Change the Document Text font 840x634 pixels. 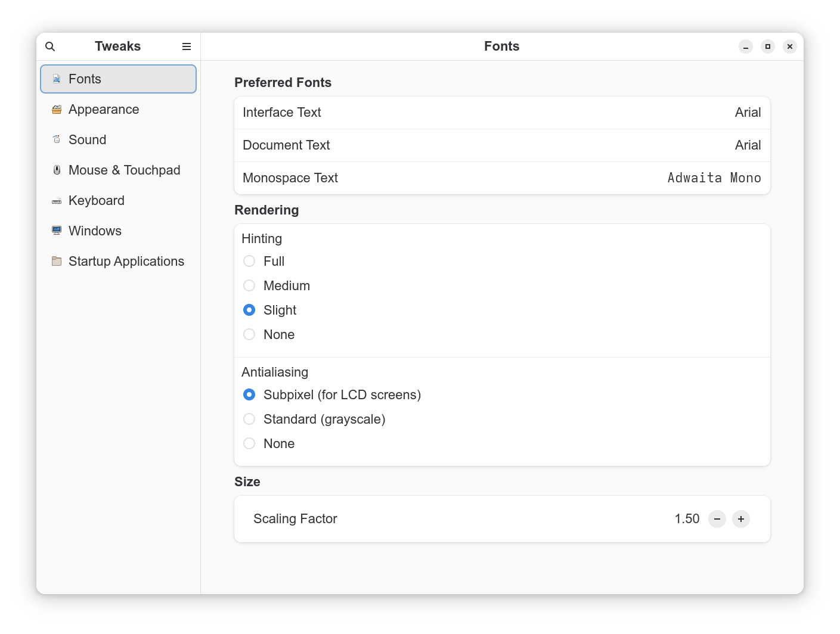coord(502,145)
